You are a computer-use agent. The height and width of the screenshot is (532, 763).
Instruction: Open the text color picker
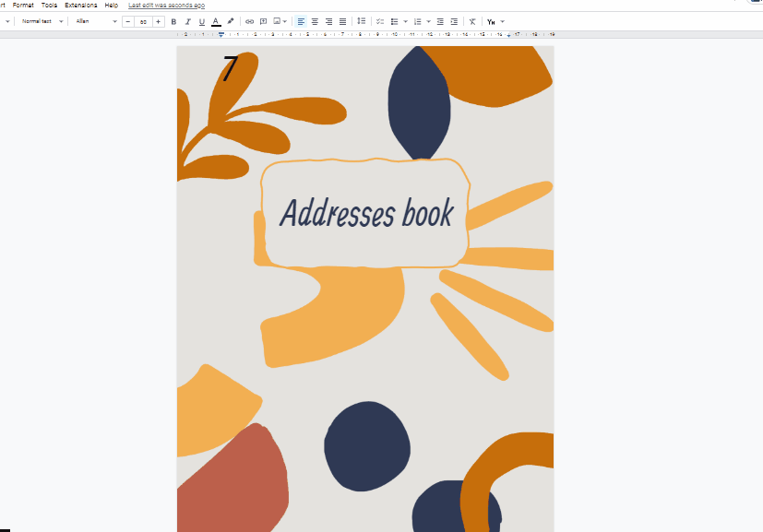coord(216,21)
